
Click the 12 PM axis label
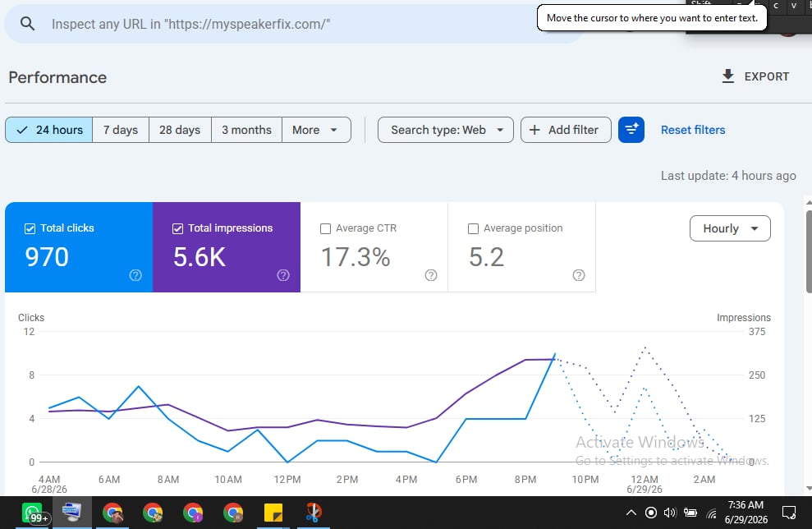coord(287,479)
